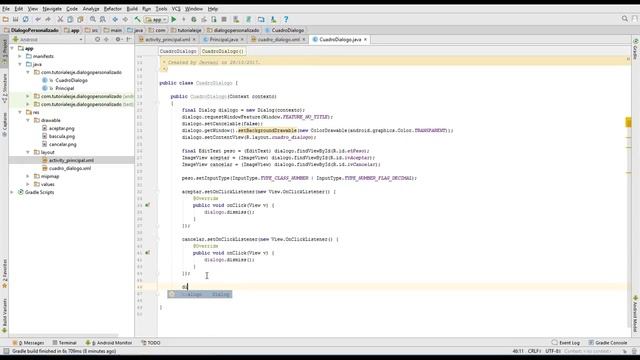640x360 pixels.
Task: Expand the values folder
Action: [28, 184]
